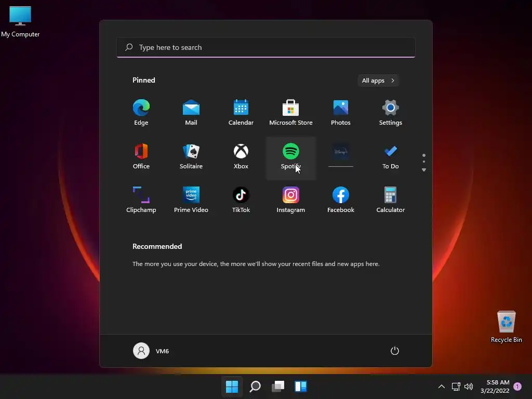Image resolution: width=532 pixels, height=399 pixels.
Task: Select the My Computer desktop icon
Action: pos(20,21)
